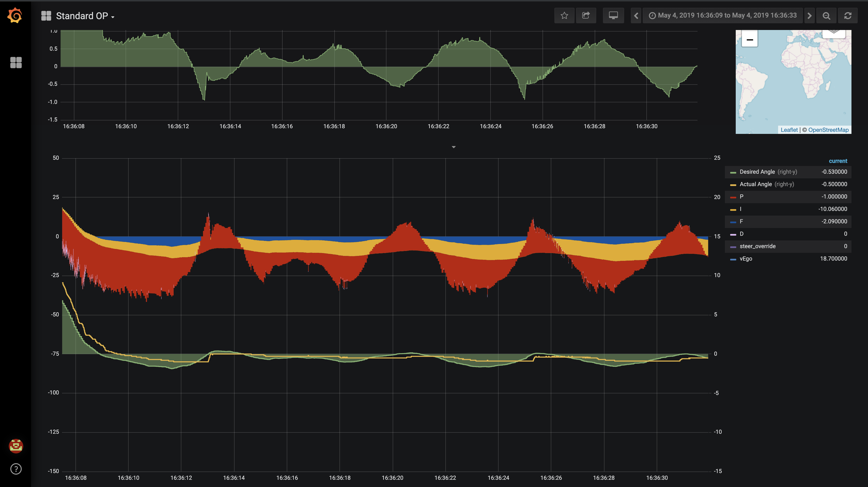This screenshot has width=868, height=487.
Task: Sort legend by the current column
Action: point(838,161)
